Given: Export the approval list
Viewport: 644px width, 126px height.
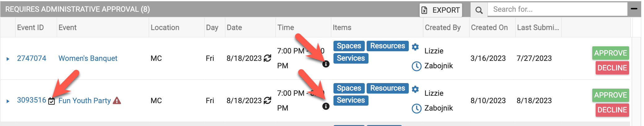Looking at the screenshot, I should coord(441,10).
